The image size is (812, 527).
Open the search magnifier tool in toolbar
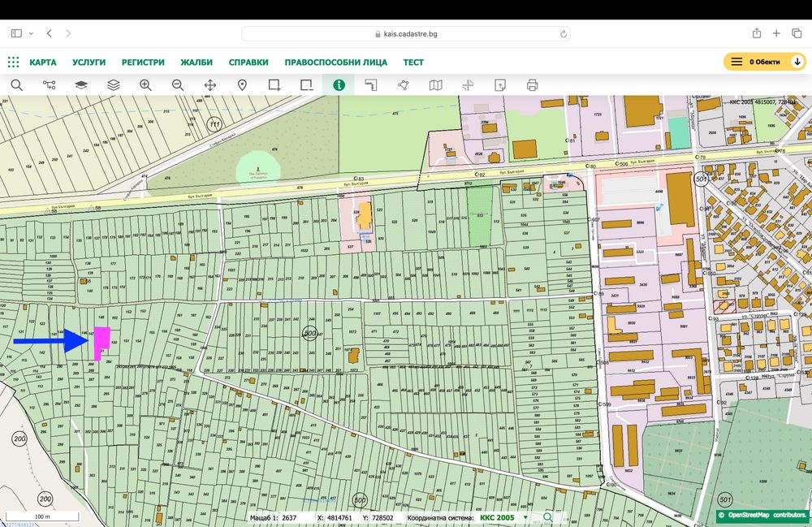[16, 85]
